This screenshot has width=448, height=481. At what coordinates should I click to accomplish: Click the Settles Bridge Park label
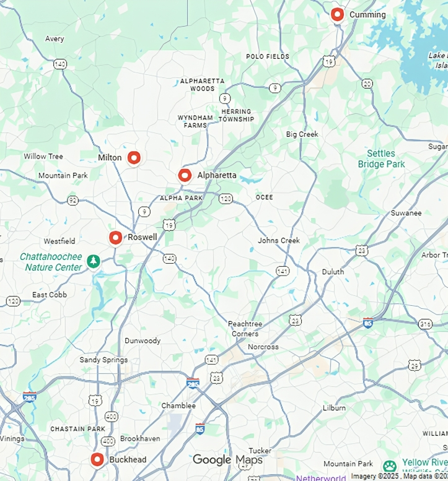tap(381, 158)
